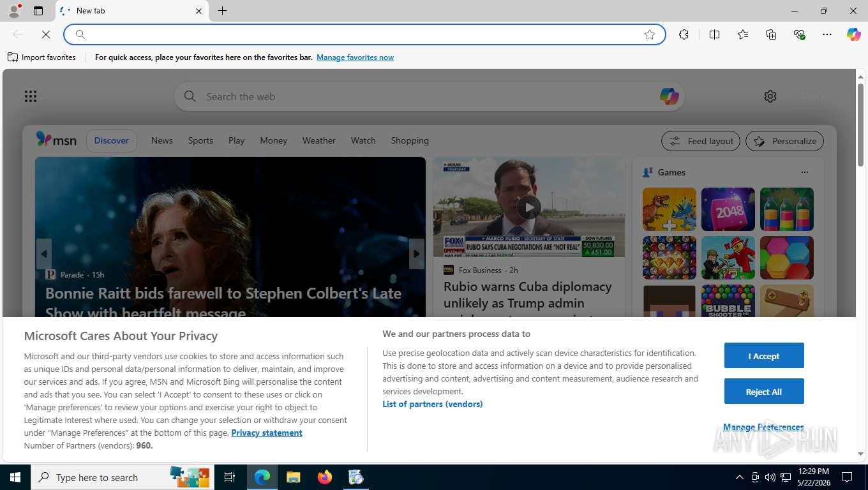This screenshot has width=868, height=490.
Task: Open Browser essentials heart icon
Action: [799, 34]
